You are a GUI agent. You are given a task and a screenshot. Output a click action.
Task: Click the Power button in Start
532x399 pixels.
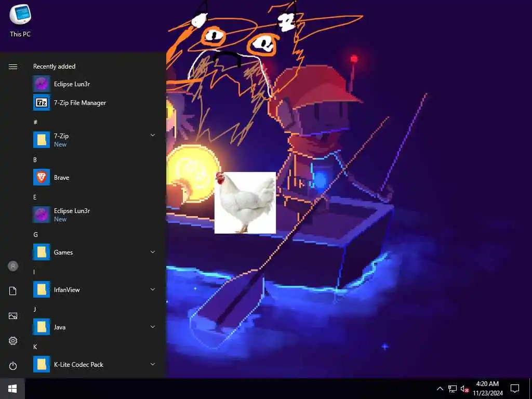(x=13, y=366)
